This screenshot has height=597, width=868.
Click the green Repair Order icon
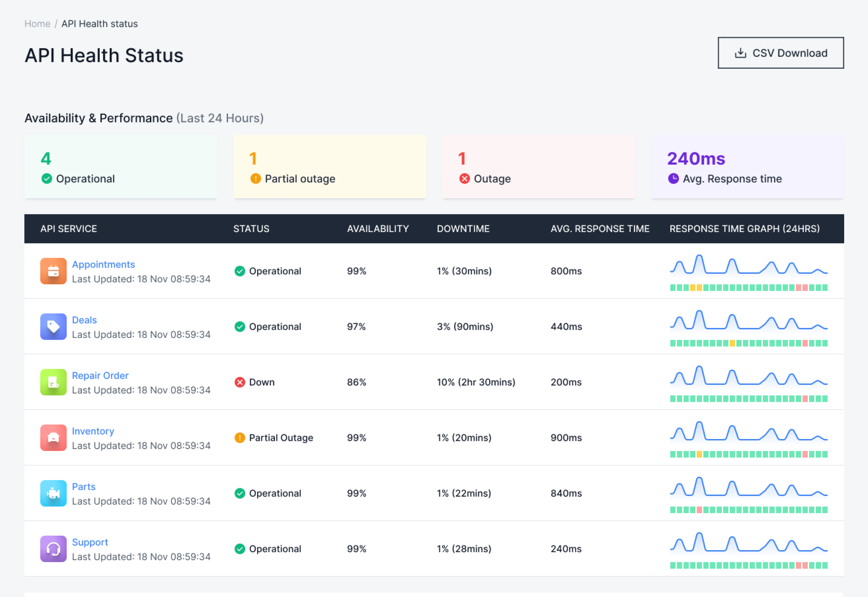pyautogui.click(x=53, y=382)
